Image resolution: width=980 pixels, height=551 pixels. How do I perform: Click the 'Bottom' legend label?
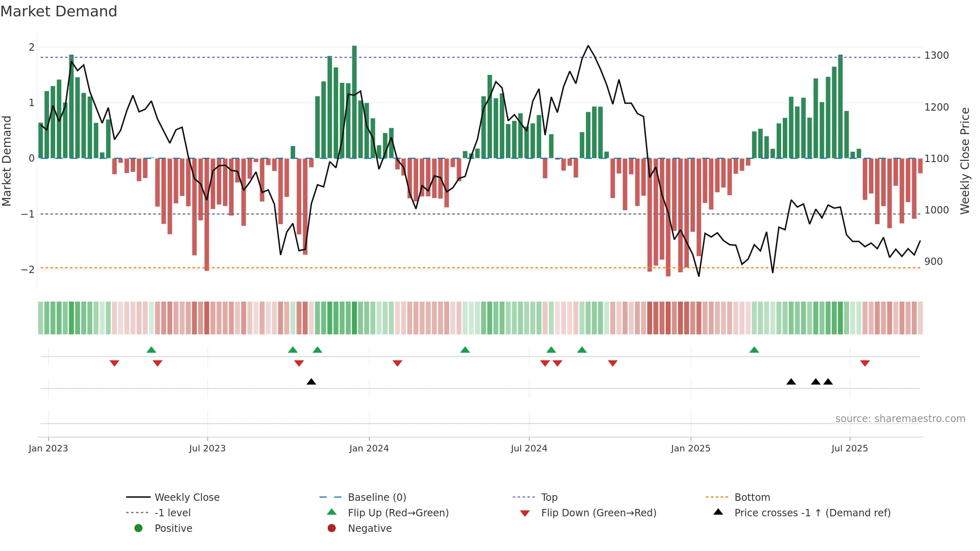pyautogui.click(x=752, y=497)
